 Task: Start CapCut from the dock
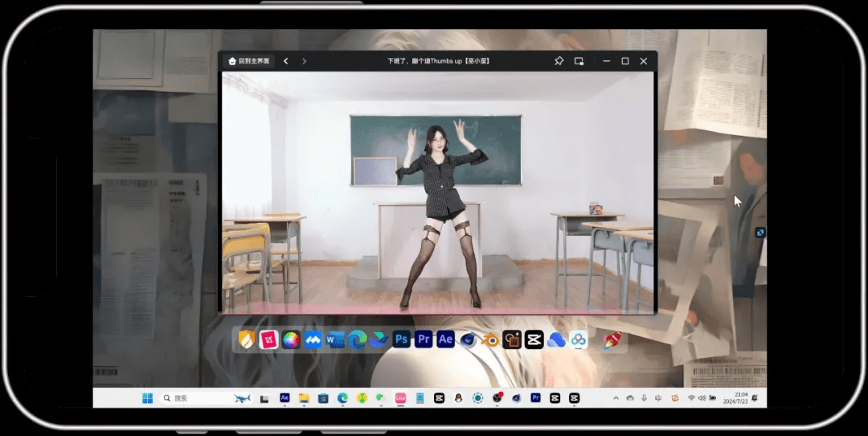coord(534,339)
